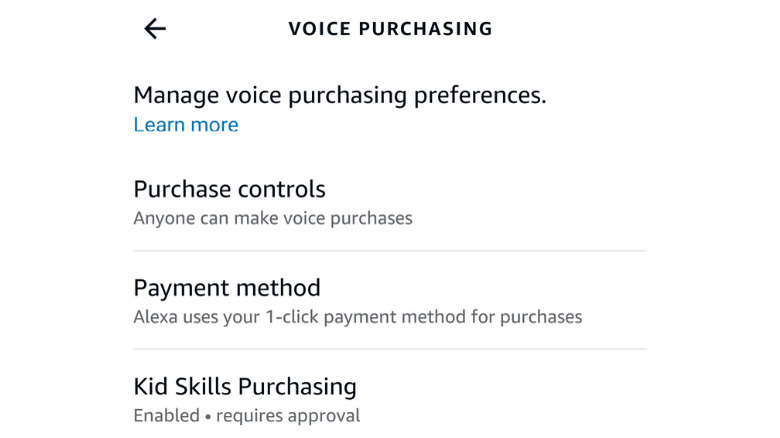This screenshot has height=438, width=780.
Task: Click the VOICE PURCHASING page title
Action: click(x=390, y=29)
